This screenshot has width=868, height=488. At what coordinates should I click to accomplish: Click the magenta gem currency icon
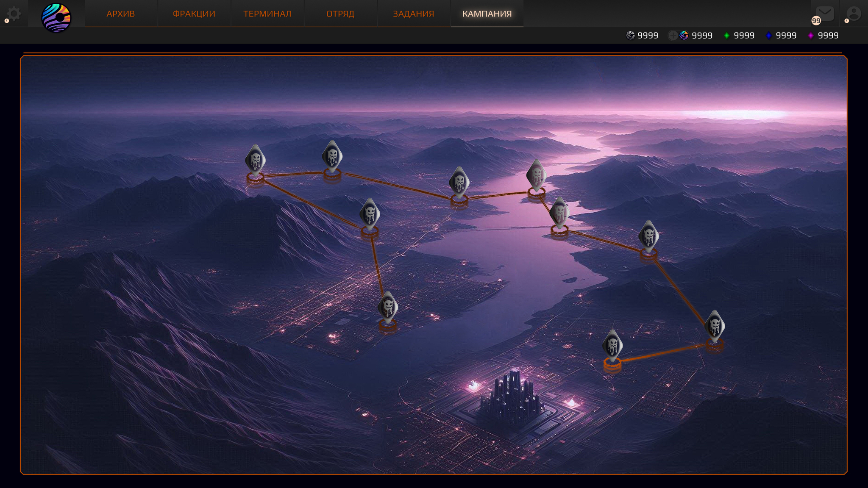coord(811,36)
